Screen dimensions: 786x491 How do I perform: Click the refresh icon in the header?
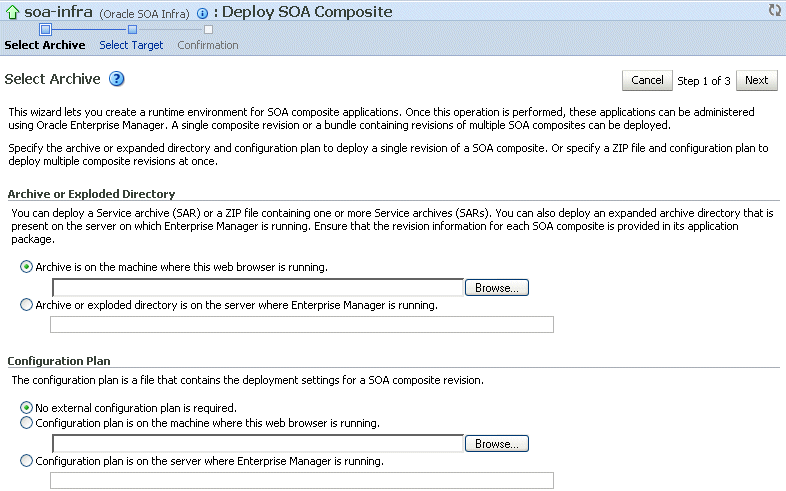tap(774, 10)
